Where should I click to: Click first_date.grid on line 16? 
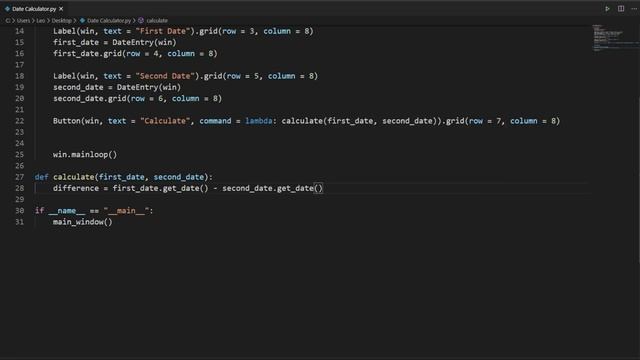click(x=87, y=53)
